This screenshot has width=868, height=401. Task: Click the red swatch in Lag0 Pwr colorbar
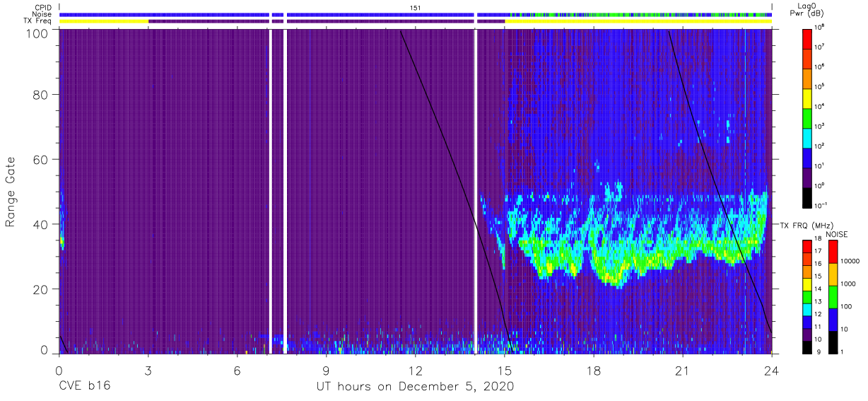point(807,37)
